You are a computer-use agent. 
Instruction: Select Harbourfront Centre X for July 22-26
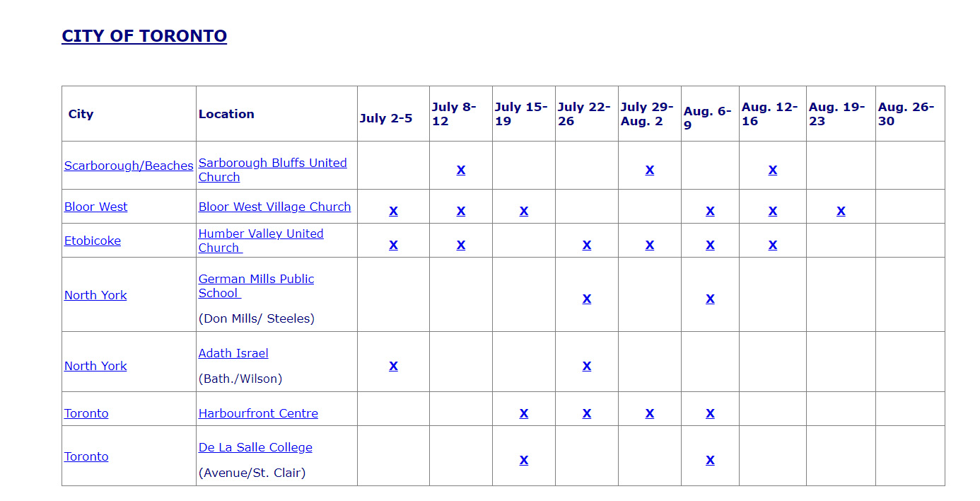coord(587,413)
